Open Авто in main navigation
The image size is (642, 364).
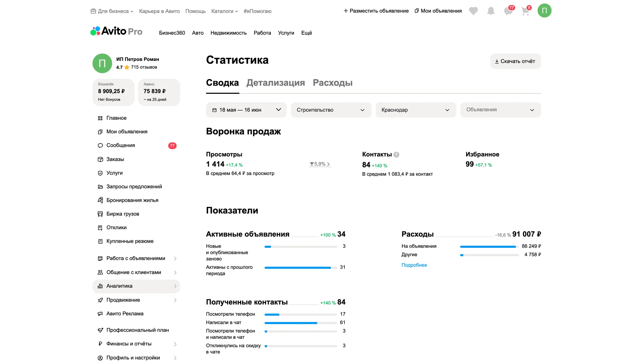(x=198, y=33)
